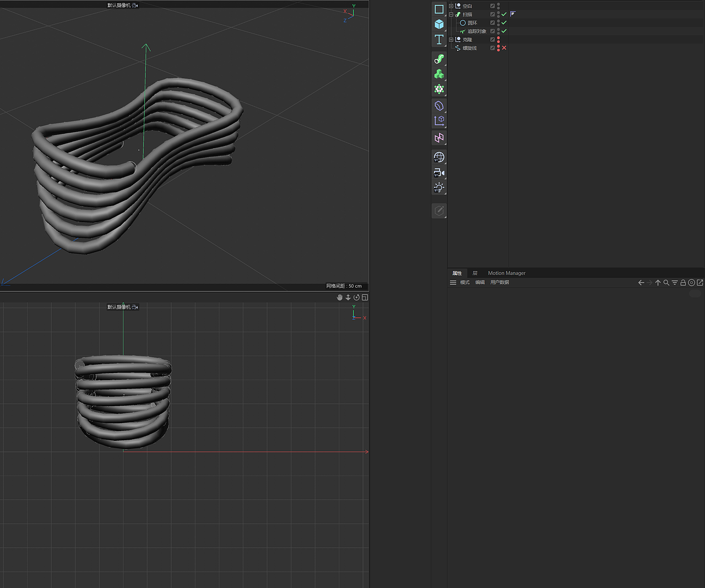Screen dimensions: 705x588
Task: Collapse the 扫描 hierarchy in the object manager
Action: point(450,14)
